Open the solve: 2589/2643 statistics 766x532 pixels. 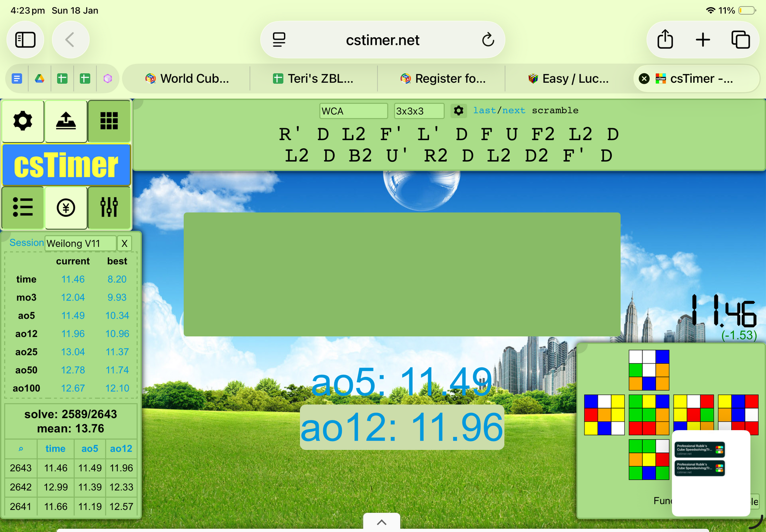click(x=71, y=414)
